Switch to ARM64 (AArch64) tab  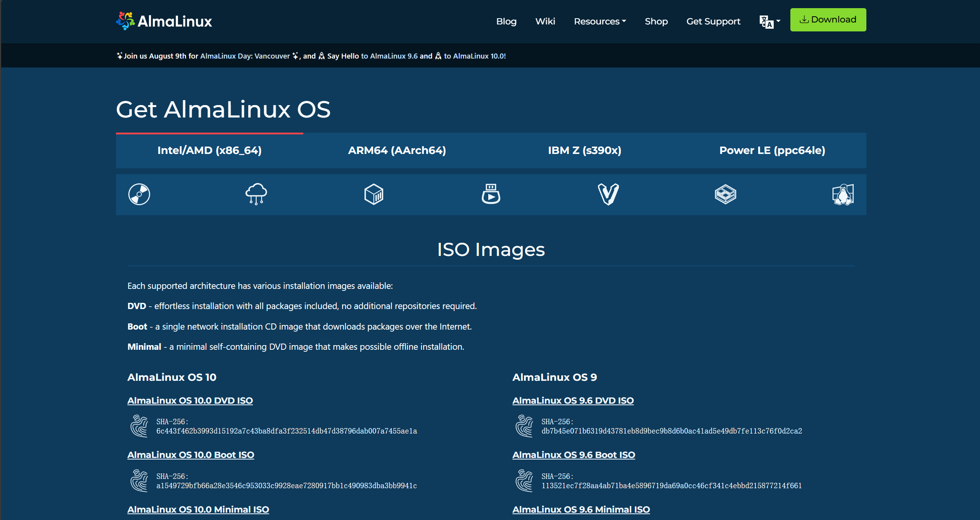397,150
